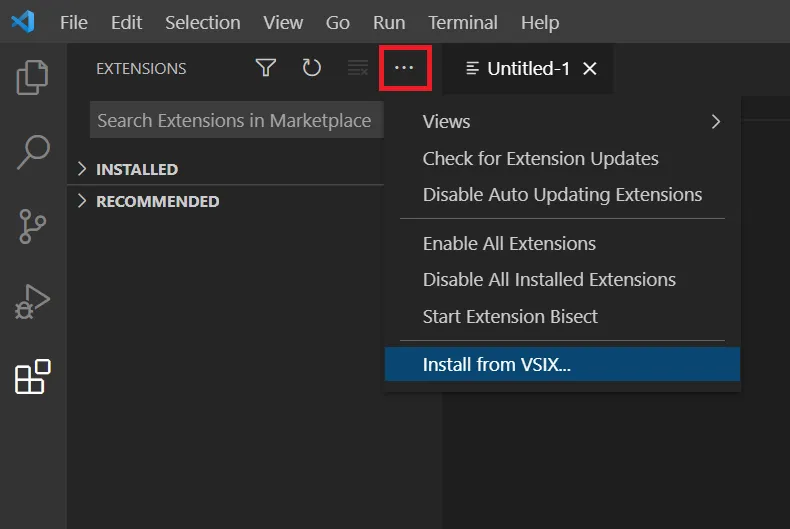Image resolution: width=790 pixels, height=529 pixels.
Task: Select the Extensions view icon
Action: 33,377
